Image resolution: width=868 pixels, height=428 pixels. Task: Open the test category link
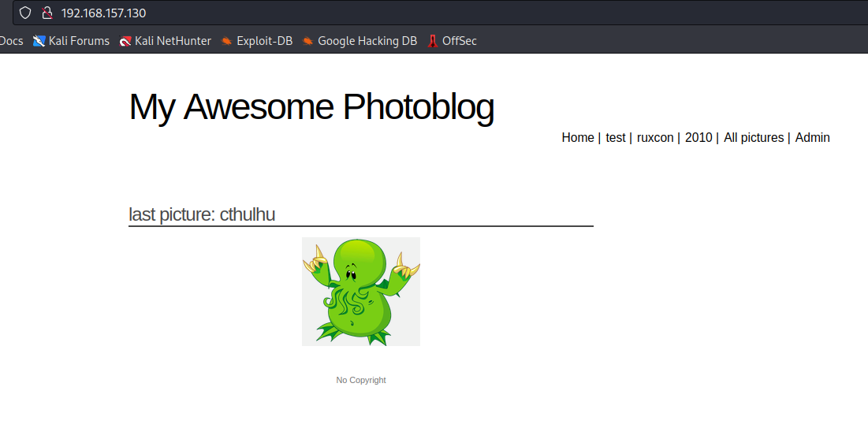(615, 137)
